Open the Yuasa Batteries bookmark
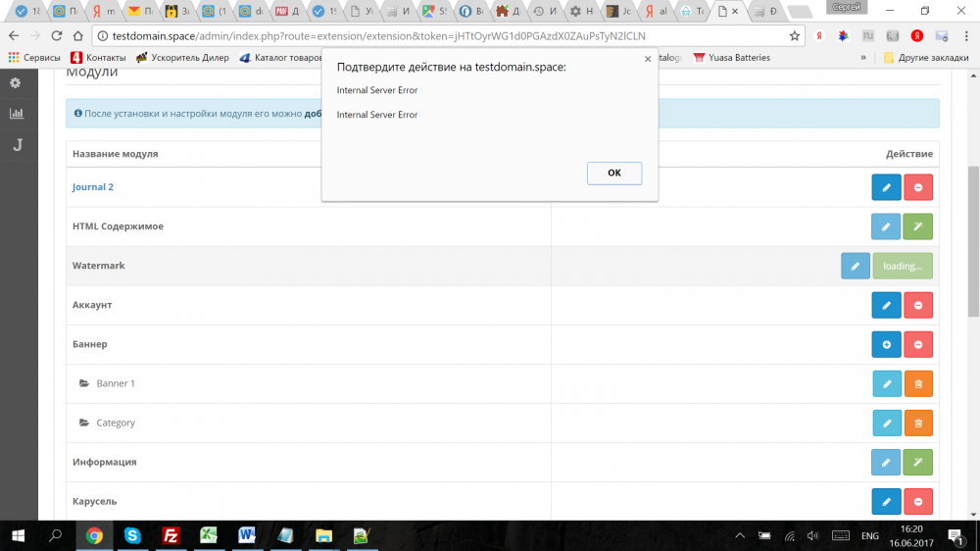Viewport: 980px width, 551px height. [x=732, y=58]
